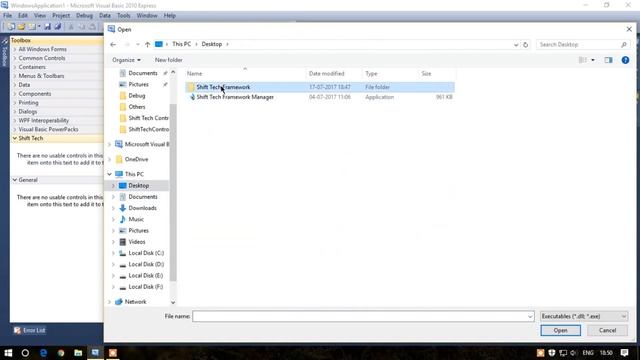The width and height of the screenshot is (640, 360).
Task: Refresh the Desktop folder listing
Action: click(525, 44)
